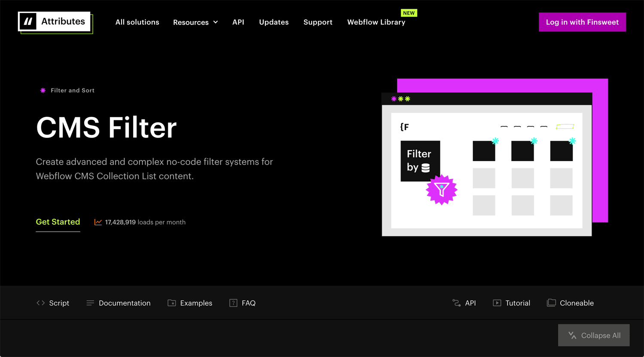Click the FAQ question mark icon
This screenshot has height=357, width=644.
[233, 303]
